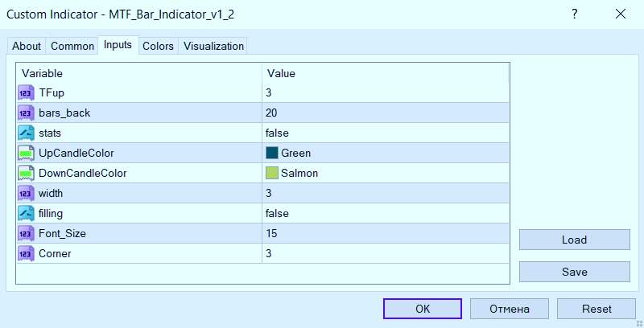
Task: Click the integer icon next to Corner
Action: click(x=25, y=253)
